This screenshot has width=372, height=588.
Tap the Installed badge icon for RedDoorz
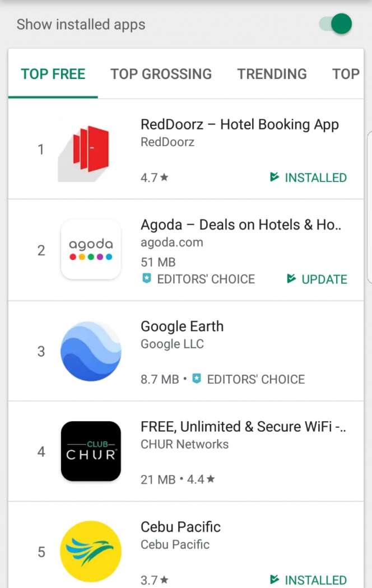pyautogui.click(x=275, y=178)
